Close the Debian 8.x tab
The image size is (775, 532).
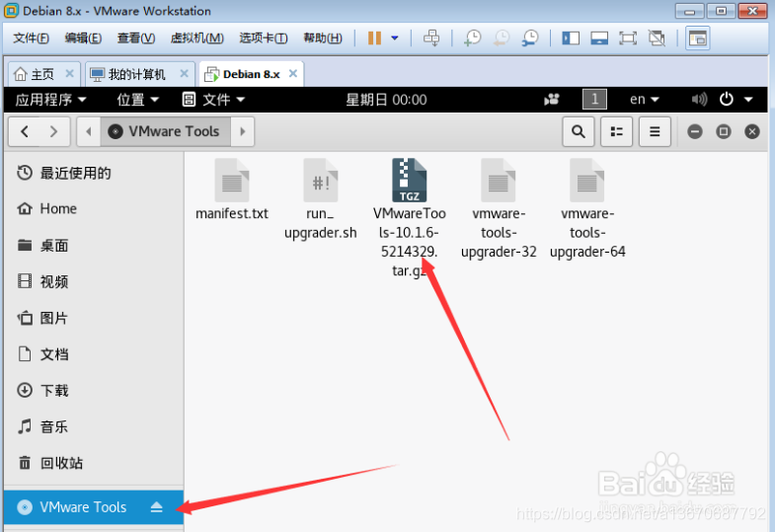coord(293,74)
